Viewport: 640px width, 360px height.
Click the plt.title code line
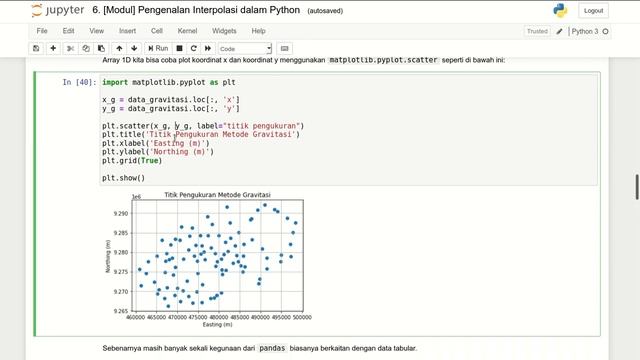pyautogui.click(x=201, y=134)
